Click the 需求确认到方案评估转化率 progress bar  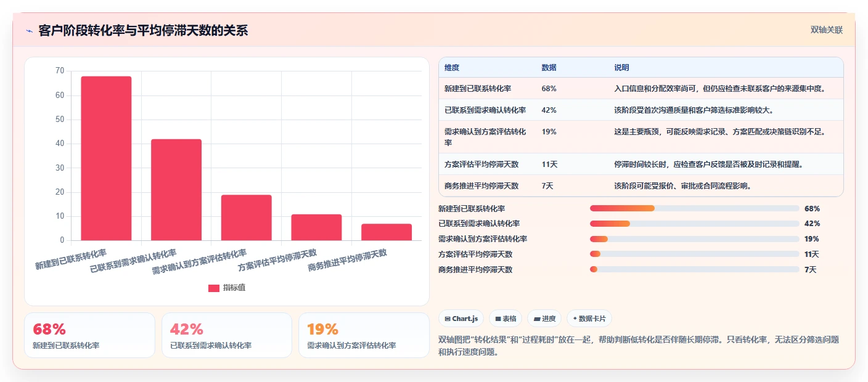tap(694, 239)
